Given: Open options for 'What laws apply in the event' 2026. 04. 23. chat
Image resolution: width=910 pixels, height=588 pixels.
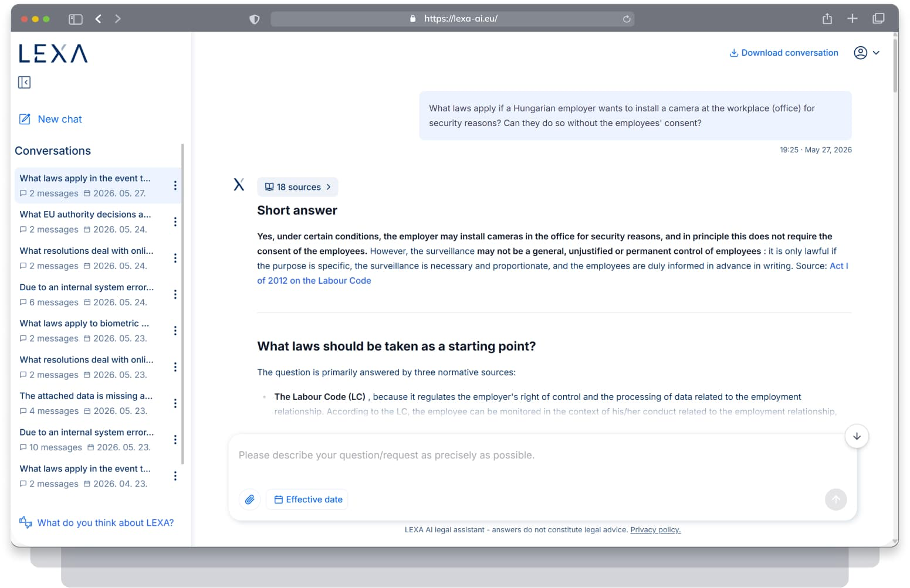Looking at the screenshot, I should 175,476.
